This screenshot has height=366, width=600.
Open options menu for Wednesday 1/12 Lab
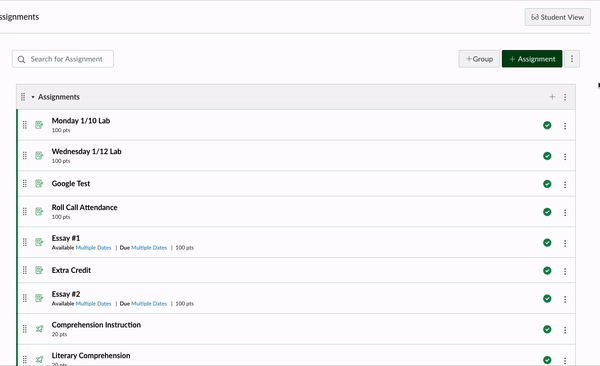click(x=565, y=157)
